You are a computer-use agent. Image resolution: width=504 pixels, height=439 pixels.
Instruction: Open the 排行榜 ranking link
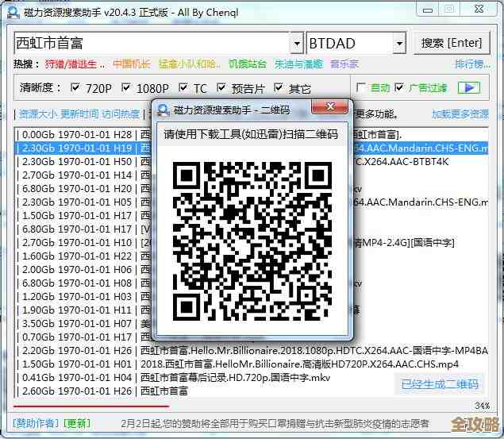point(471,64)
